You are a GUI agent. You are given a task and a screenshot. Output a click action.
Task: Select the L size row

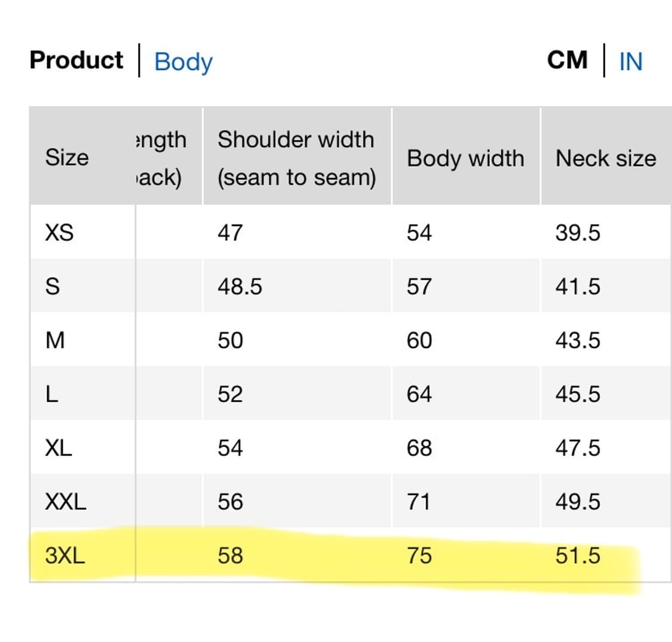[x=51, y=393]
